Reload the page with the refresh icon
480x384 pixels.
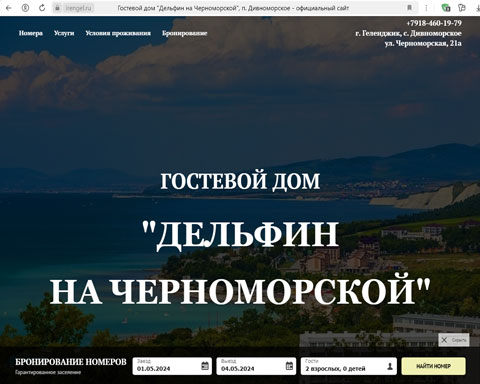point(42,8)
